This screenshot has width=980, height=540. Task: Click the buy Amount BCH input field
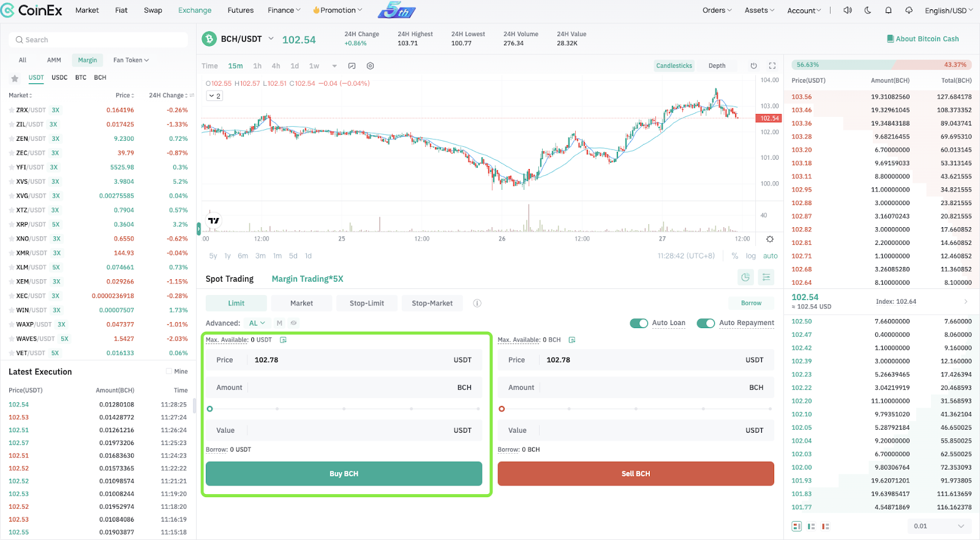tap(344, 388)
